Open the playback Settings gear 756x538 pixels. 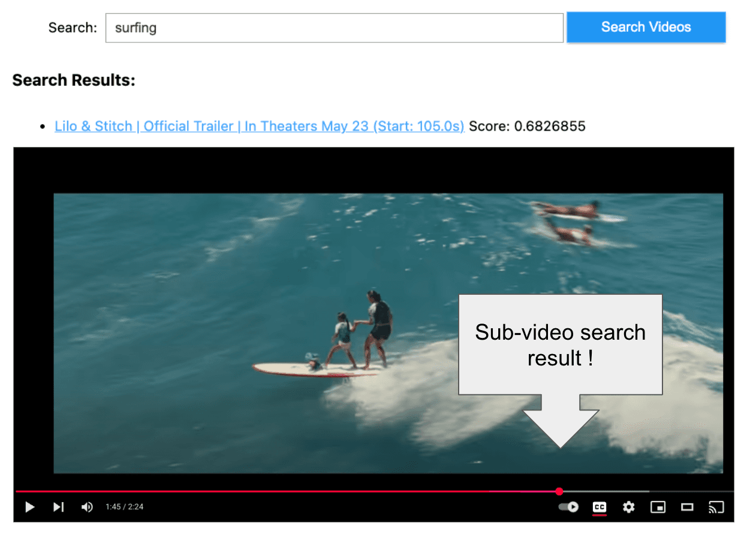pyautogui.click(x=628, y=507)
